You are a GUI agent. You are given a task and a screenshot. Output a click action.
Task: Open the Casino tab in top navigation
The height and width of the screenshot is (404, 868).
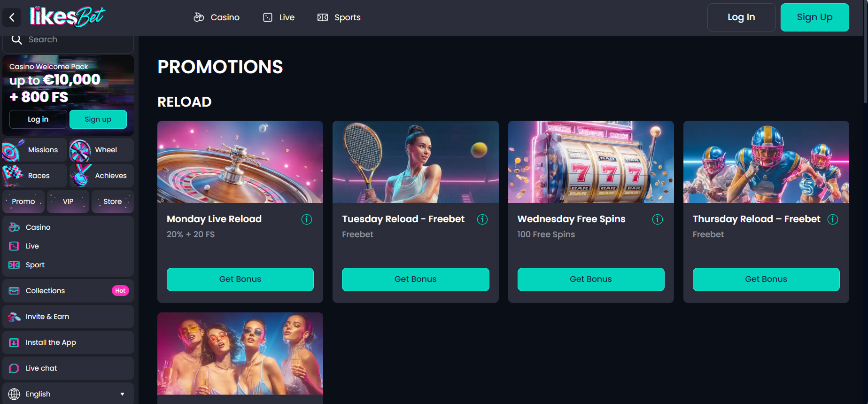[x=217, y=17]
